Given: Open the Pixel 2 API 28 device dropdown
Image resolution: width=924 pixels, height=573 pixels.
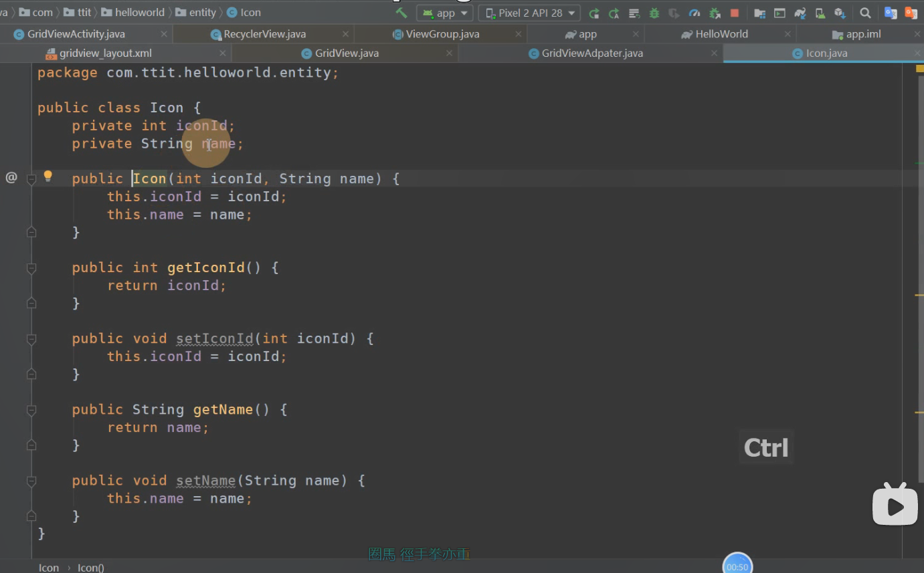Looking at the screenshot, I should click(x=530, y=13).
